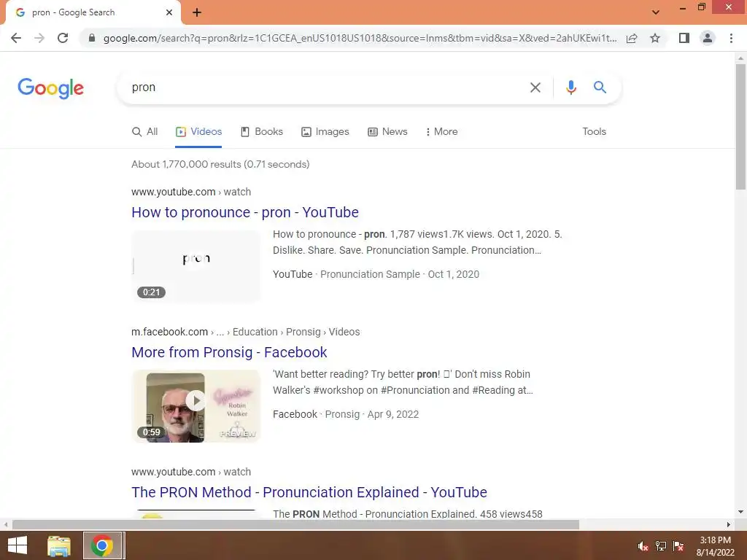
Task: Open Chrome profile avatar
Action: coord(708,38)
